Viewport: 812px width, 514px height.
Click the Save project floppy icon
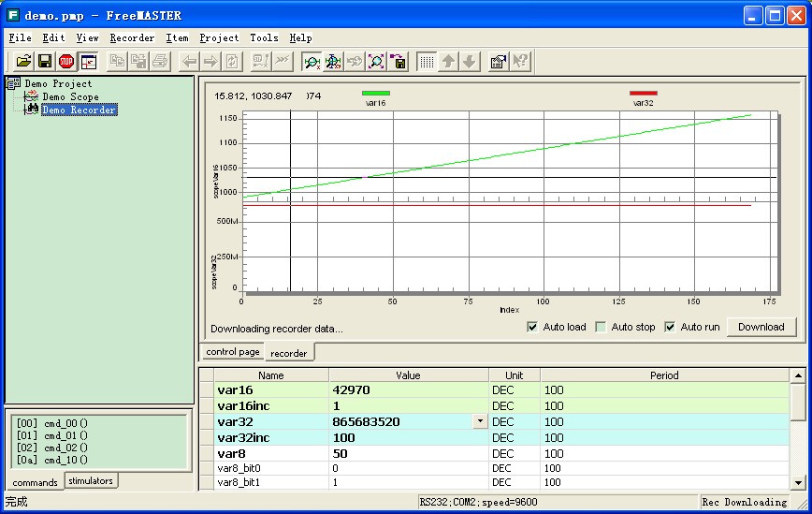(x=45, y=62)
